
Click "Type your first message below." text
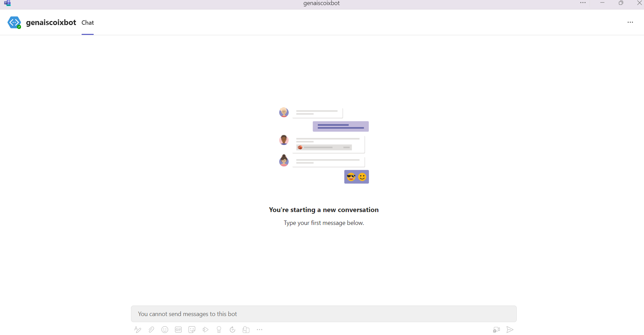(324, 223)
